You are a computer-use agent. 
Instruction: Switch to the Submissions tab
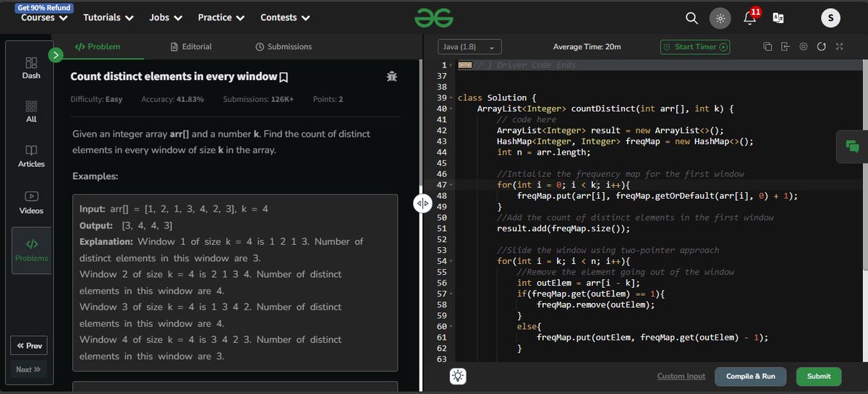[x=284, y=47]
